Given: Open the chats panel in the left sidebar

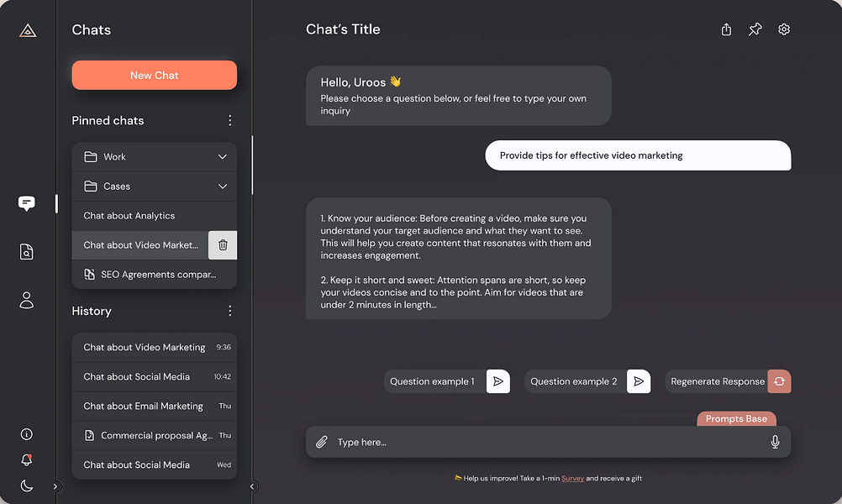Looking at the screenshot, I should (x=26, y=202).
